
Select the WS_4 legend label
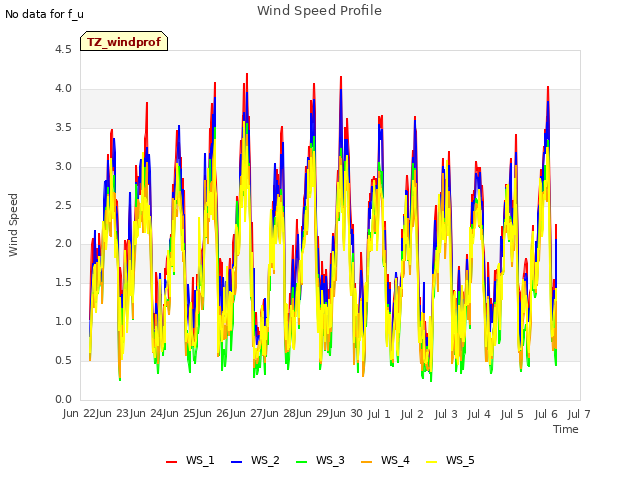[x=395, y=460]
